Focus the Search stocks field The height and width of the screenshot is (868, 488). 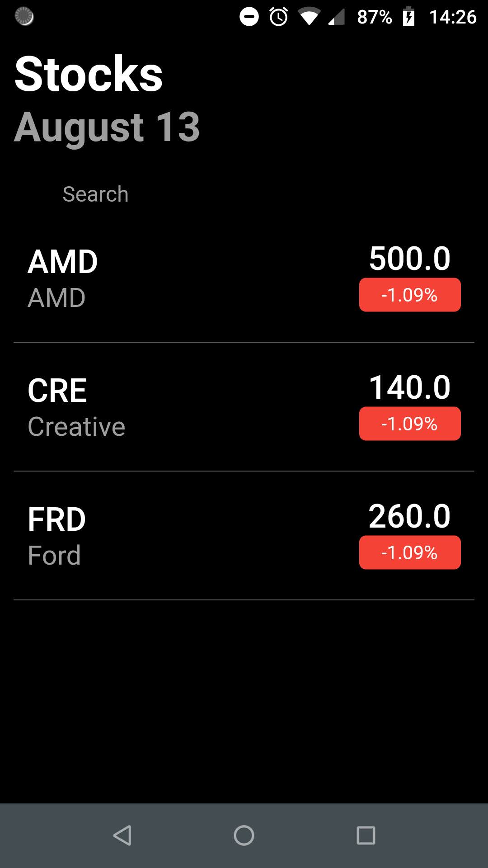coord(244,194)
